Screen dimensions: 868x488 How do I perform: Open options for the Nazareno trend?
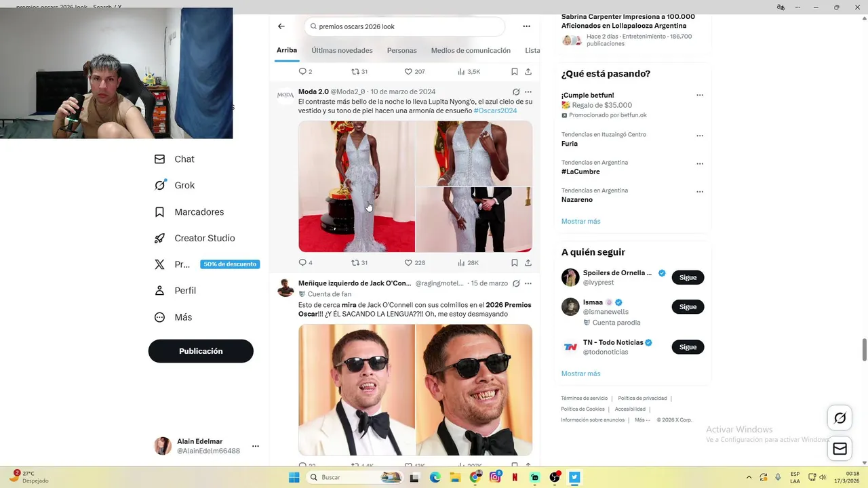(700, 192)
